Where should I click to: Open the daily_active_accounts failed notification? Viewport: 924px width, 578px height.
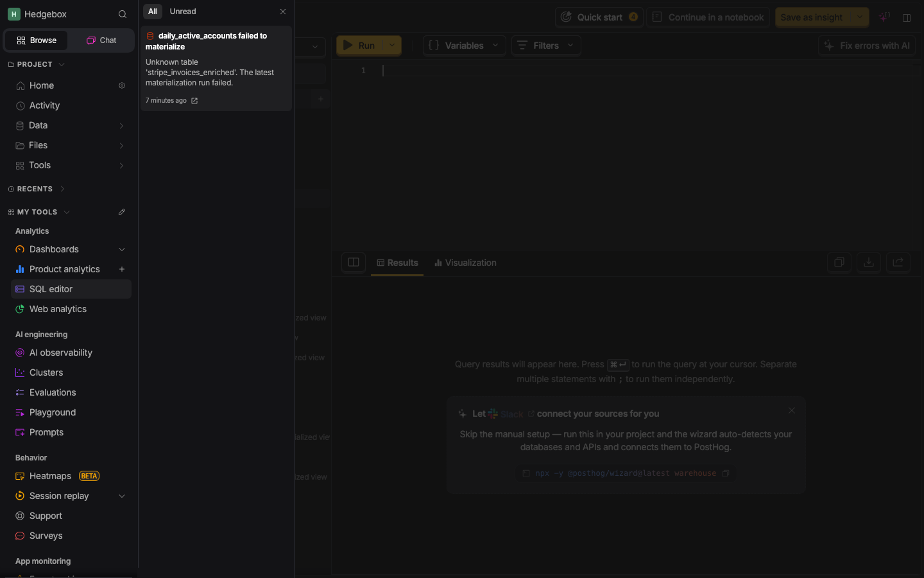click(x=216, y=68)
